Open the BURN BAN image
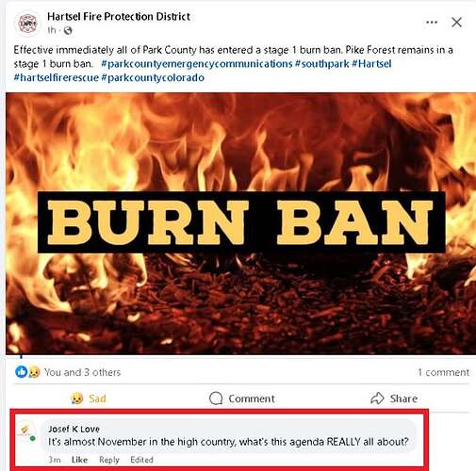The width and height of the screenshot is (476, 471). click(x=240, y=223)
